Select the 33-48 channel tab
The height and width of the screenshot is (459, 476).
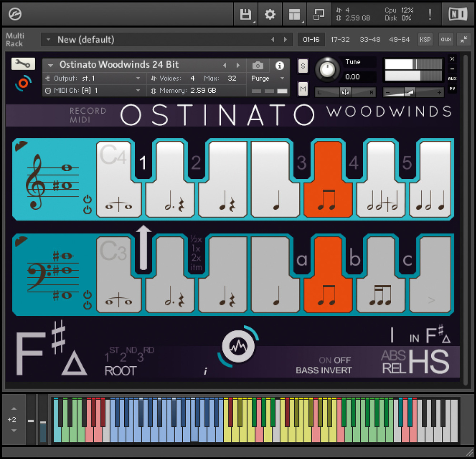(x=370, y=39)
